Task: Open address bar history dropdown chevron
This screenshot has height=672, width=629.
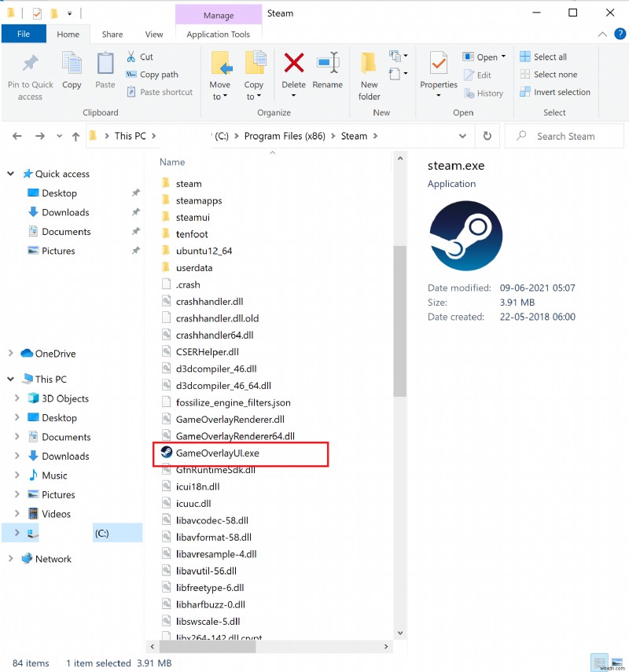Action: [462, 136]
